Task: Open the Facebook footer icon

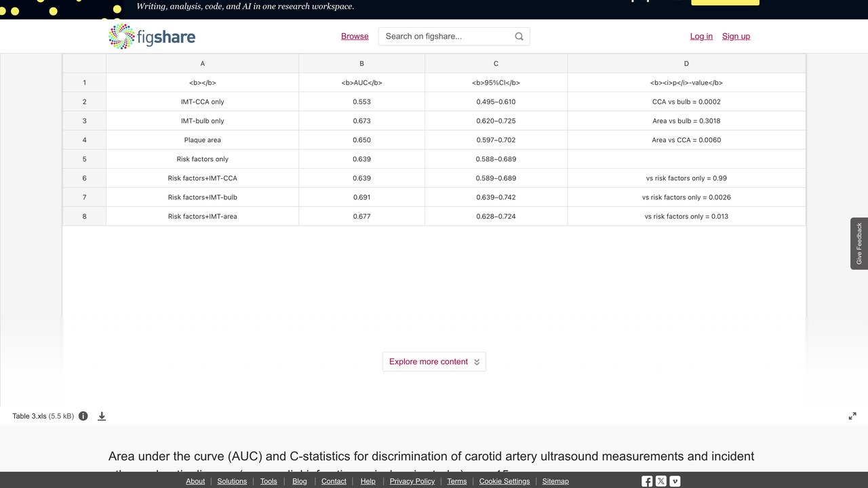Action: click(647, 481)
